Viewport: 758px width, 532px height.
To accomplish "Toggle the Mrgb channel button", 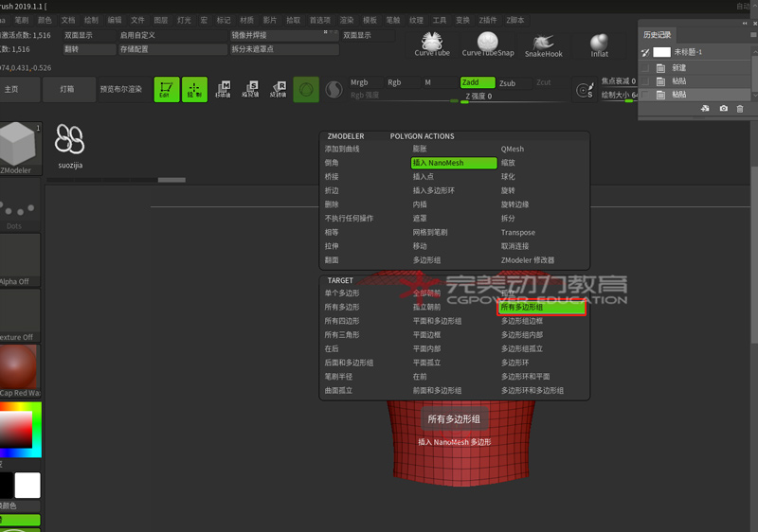I will point(360,82).
